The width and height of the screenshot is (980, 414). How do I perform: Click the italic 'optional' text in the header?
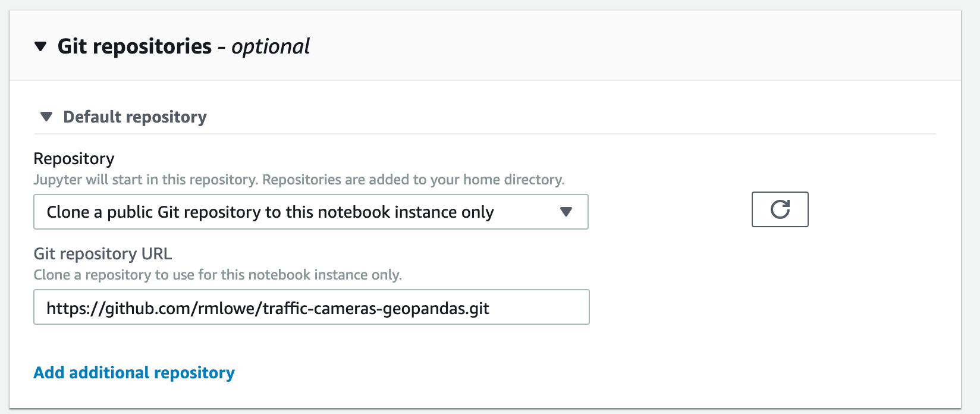[271, 46]
